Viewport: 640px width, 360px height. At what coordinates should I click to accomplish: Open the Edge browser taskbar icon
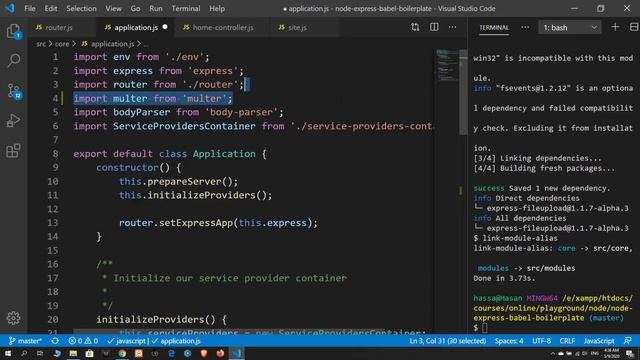171,353
